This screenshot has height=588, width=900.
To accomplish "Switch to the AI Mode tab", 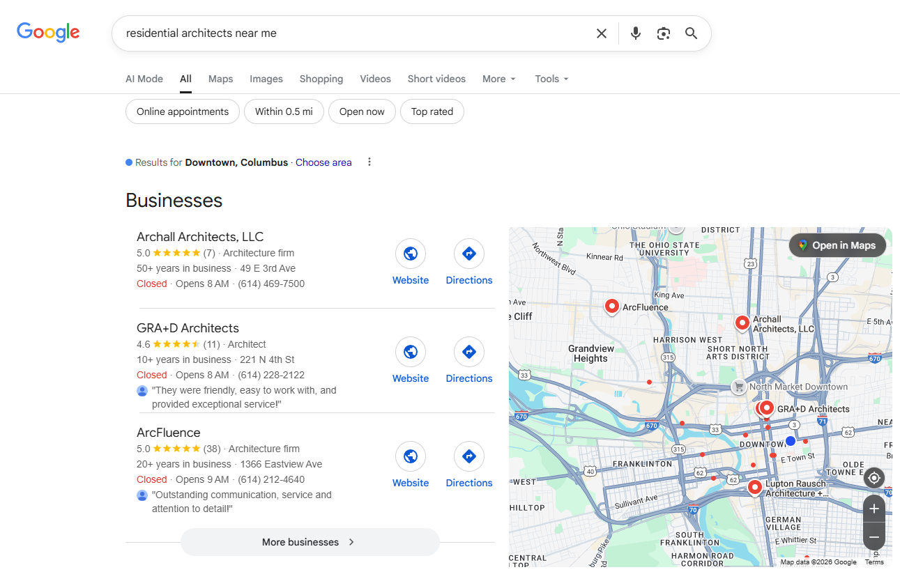I will click(144, 79).
